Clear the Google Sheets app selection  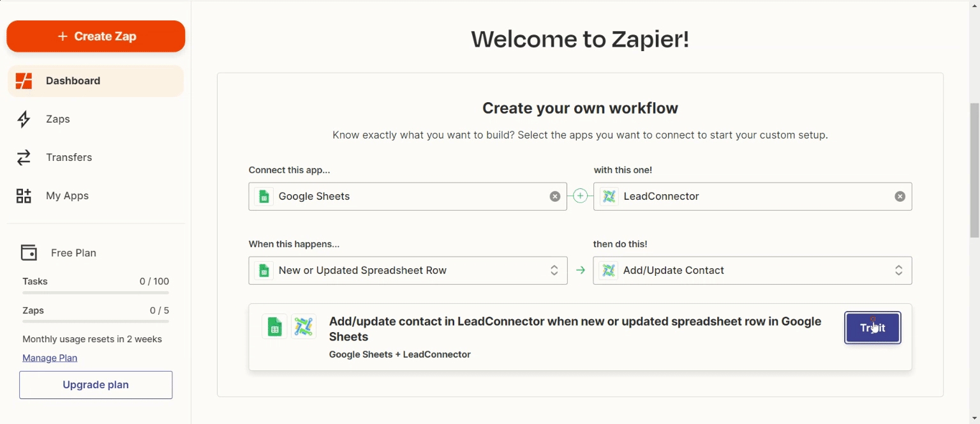pyautogui.click(x=555, y=197)
